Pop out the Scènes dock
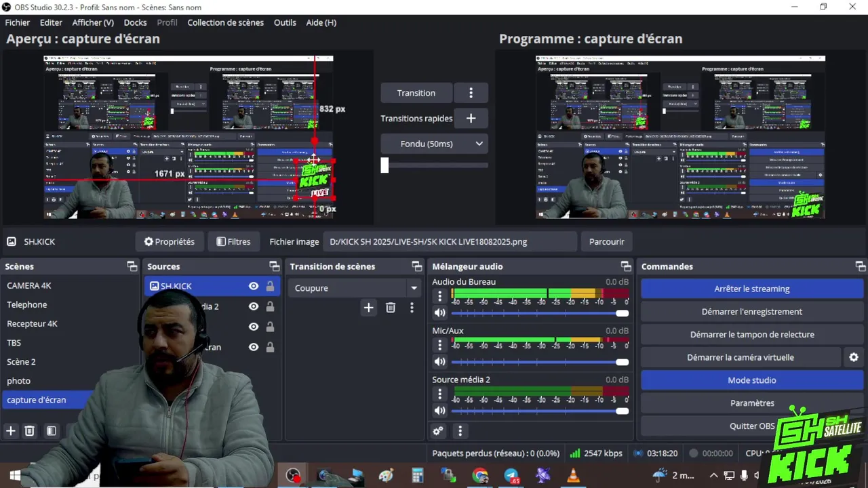Image resolution: width=868 pixels, height=488 pixels. coord(132,266)
